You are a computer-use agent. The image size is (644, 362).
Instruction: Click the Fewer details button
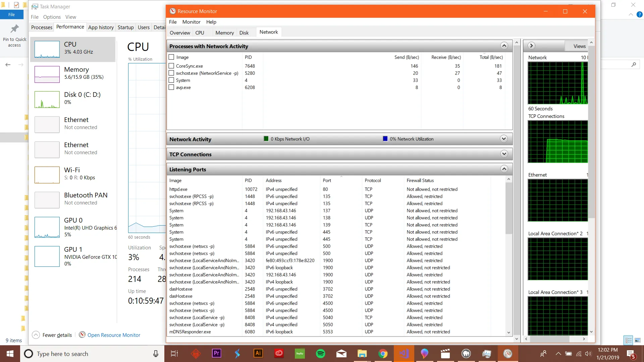tap(57, 335)
